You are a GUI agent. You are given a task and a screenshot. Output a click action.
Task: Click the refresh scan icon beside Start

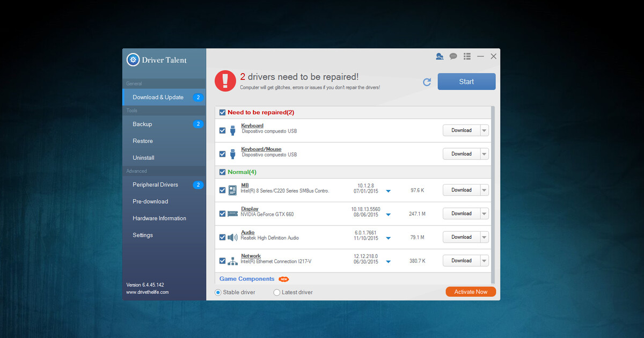(x=427, y=82)
